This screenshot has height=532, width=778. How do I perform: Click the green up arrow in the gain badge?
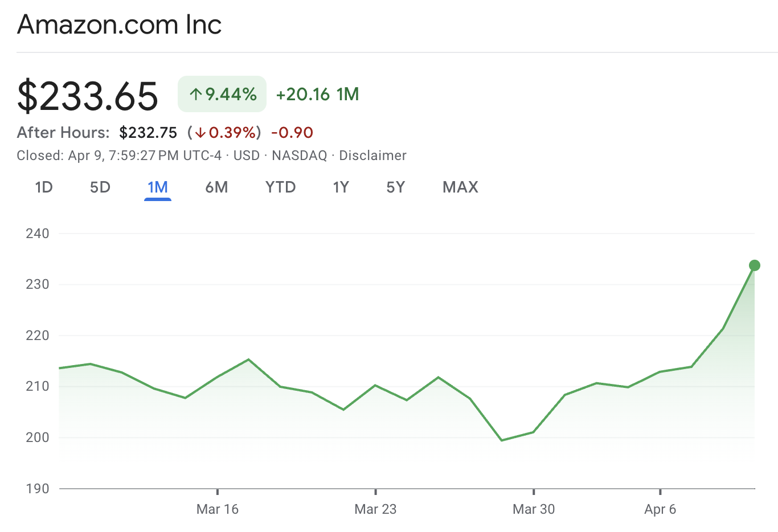pyautogui.click(x=196, y=94)
